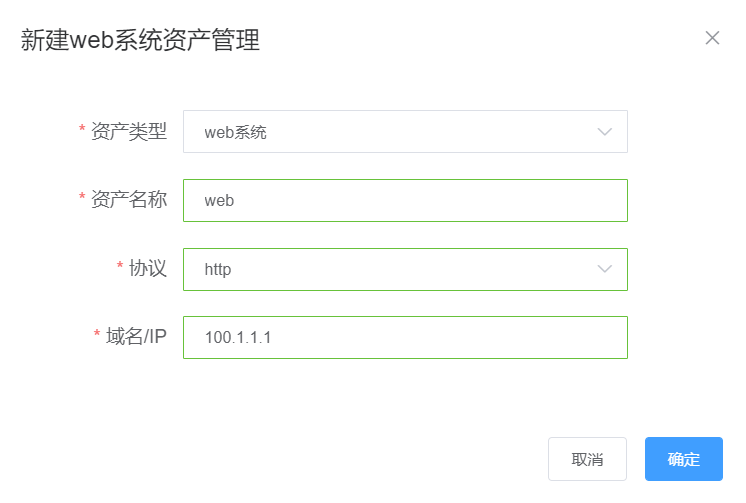Focus the 资产名称 input field
The height and width of the screenshot is (503, 746).
tap(405, 200)
